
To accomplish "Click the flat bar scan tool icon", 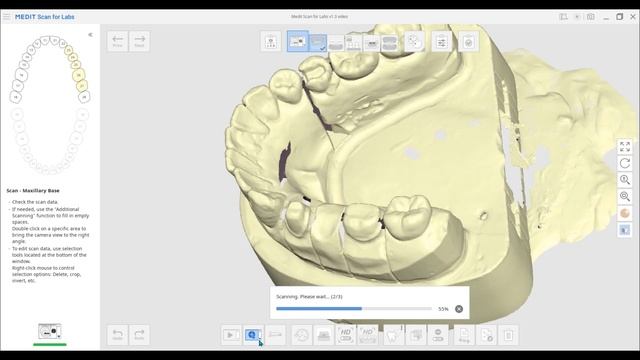I will [276, 335].
